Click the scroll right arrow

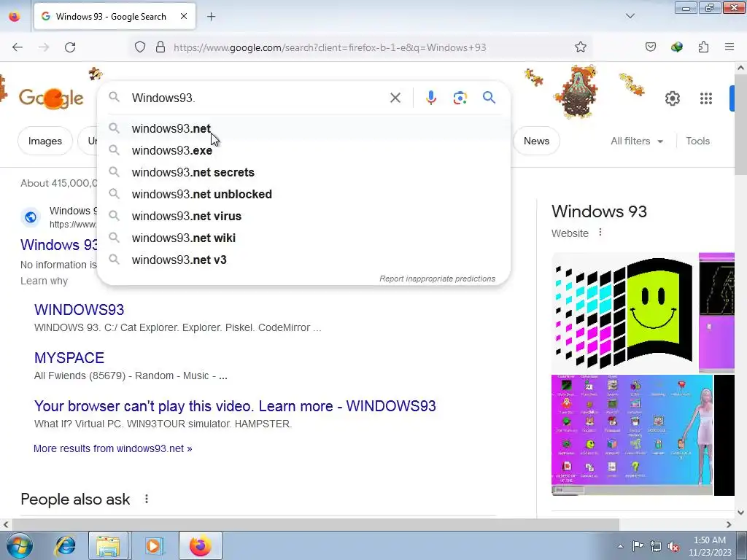[x=729, y=524]
